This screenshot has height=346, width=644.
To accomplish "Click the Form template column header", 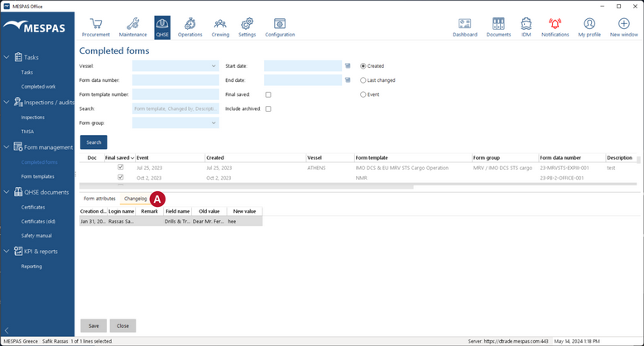I will tap(413, 158).
